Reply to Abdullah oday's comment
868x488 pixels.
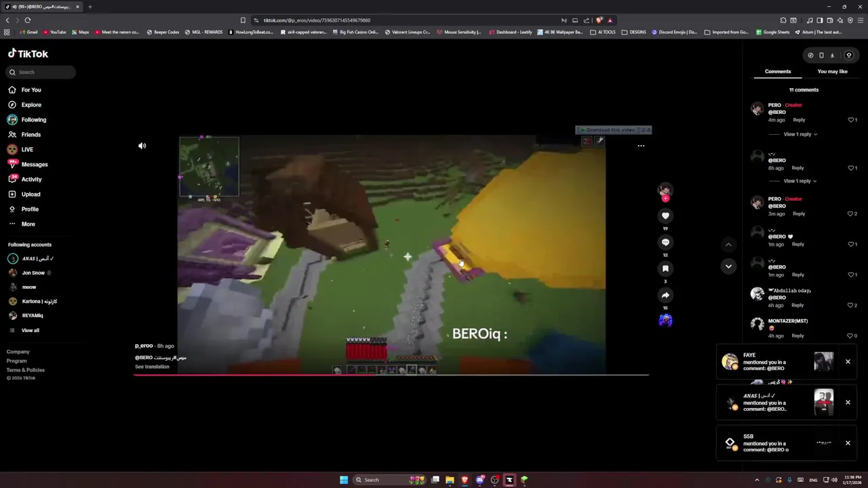(x=797, y=305)
